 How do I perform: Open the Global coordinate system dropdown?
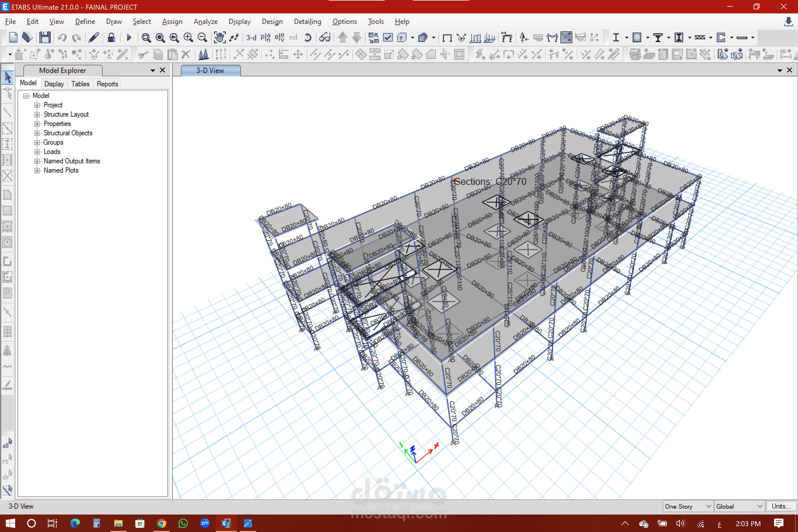[739, 506]
